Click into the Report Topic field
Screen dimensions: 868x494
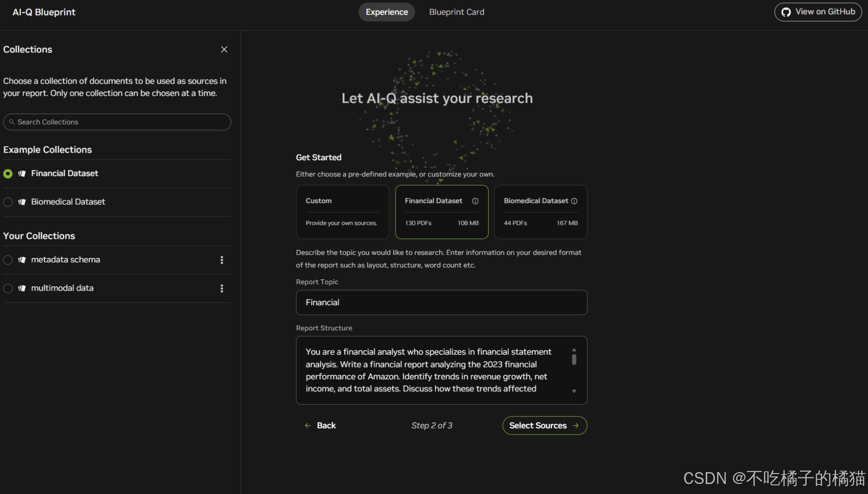coord(442,302)
